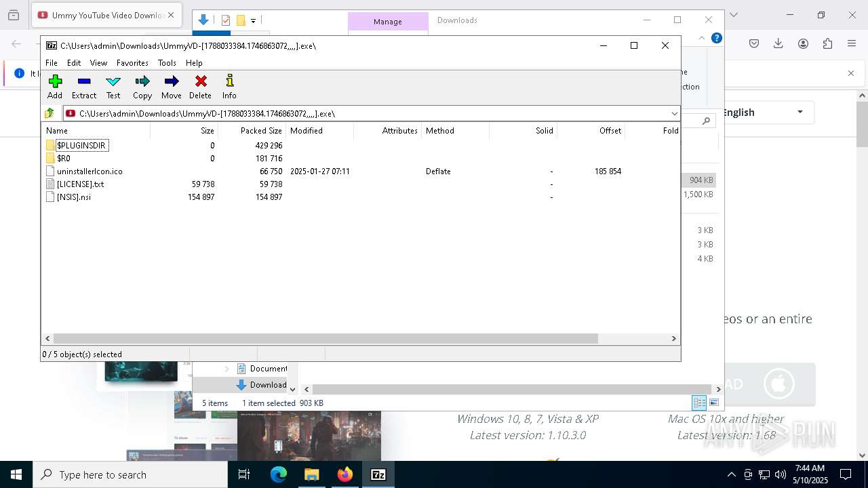This screenshot has width=868, height=488.
Task: Expand the Documents tree node
Action: pos(226,369)
